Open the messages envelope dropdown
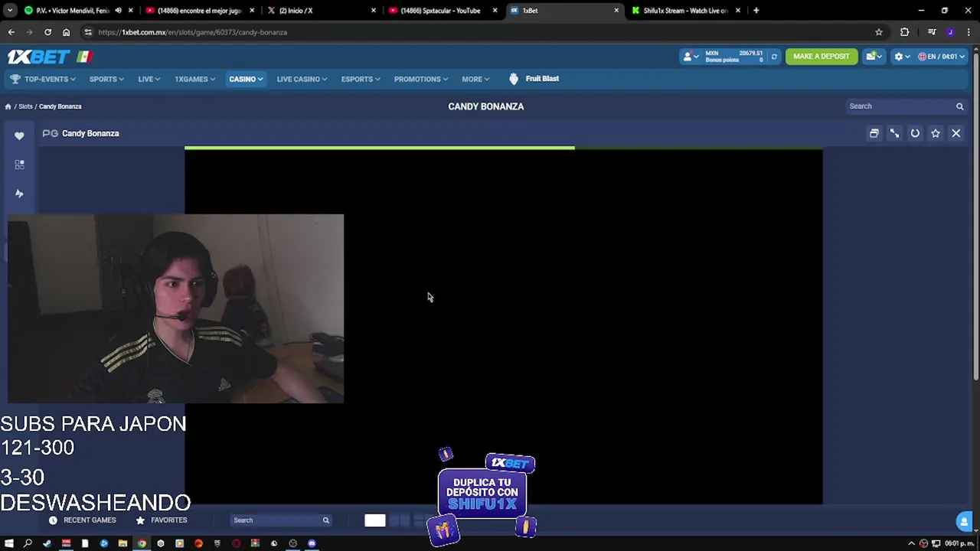Image resolution: width=980 pixels, height=551 pixels. tap(874, 57)
